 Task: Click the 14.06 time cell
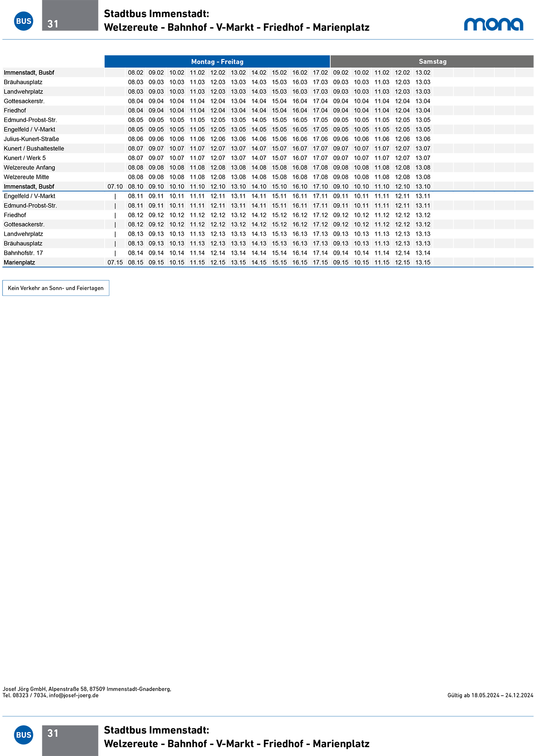(x=259, y=139)
